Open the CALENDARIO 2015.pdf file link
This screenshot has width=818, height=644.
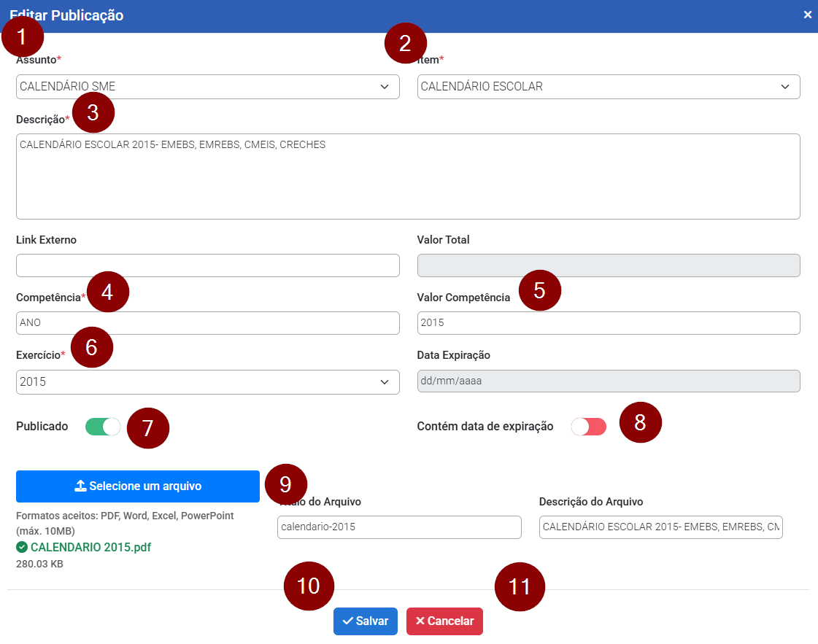(90, 547)
